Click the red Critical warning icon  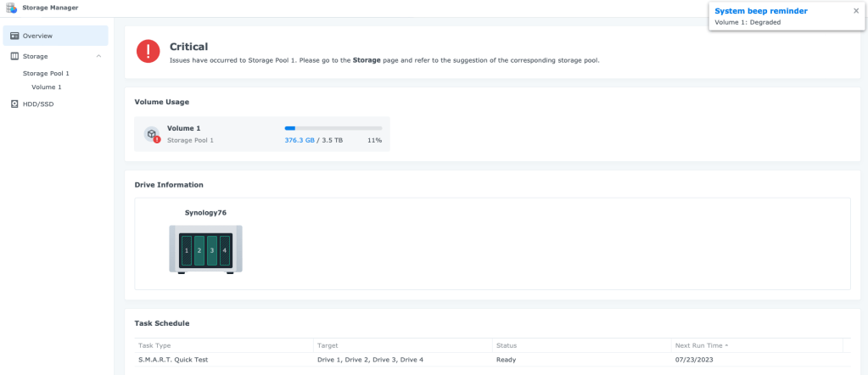[148, 52]
